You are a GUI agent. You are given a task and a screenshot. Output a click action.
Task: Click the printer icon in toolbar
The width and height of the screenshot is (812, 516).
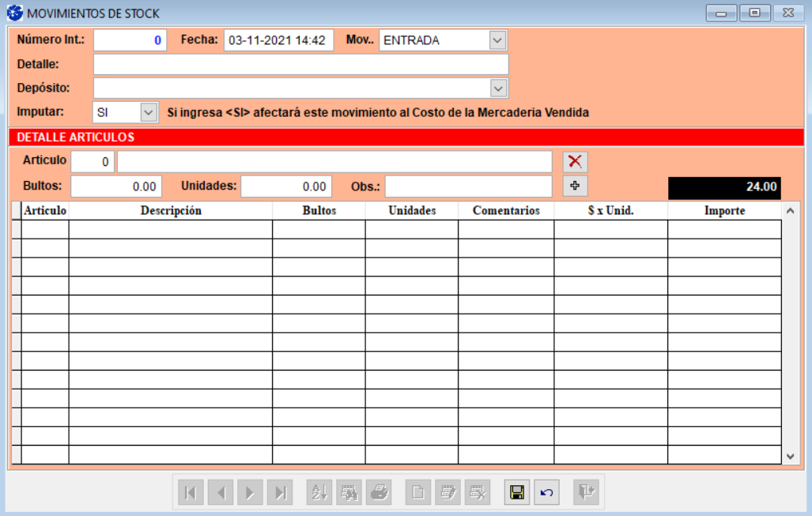click(379, 492)
